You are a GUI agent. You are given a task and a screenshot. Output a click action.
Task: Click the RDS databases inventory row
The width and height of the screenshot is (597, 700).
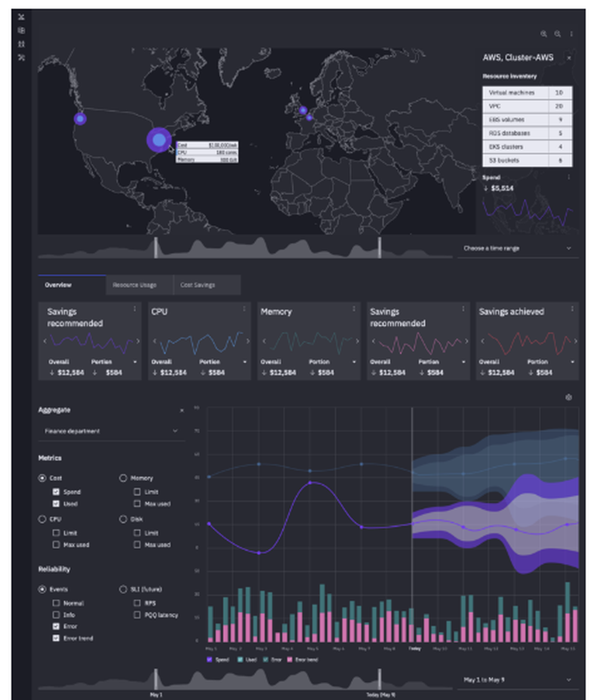pos(527,133)
